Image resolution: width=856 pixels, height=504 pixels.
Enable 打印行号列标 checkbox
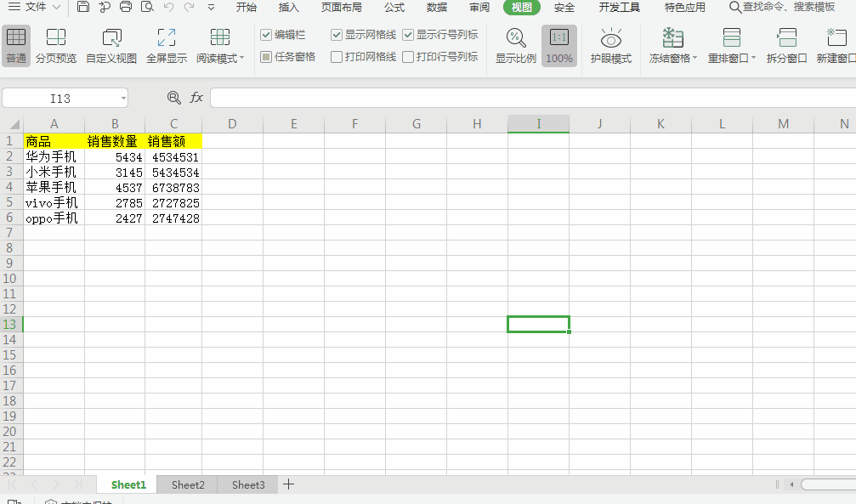[x=408, y=57]
